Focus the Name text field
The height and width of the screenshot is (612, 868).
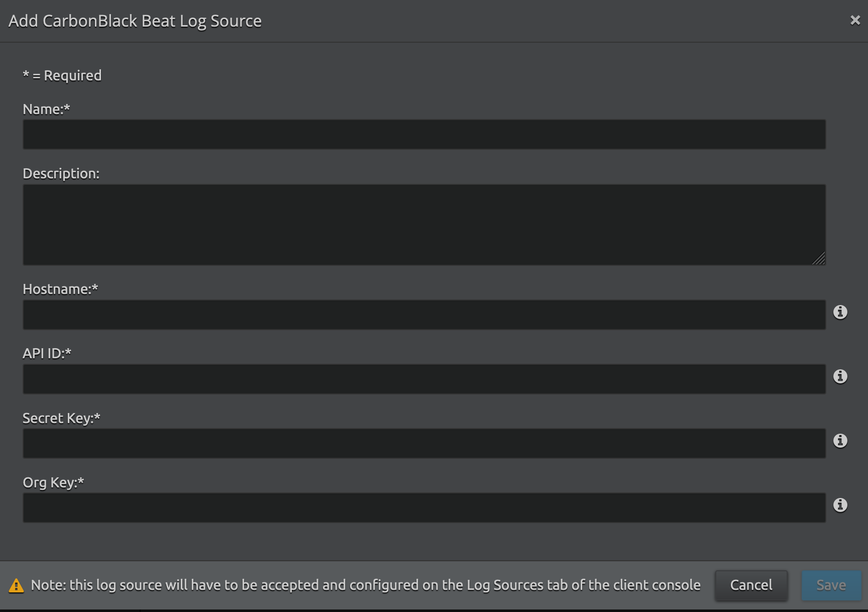(424, 134)
